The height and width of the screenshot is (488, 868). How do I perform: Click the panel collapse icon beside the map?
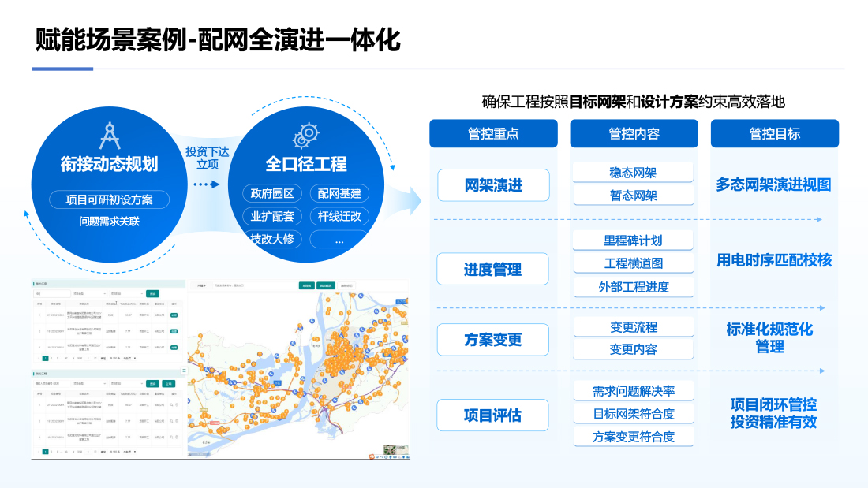click(x=185, y=370)
